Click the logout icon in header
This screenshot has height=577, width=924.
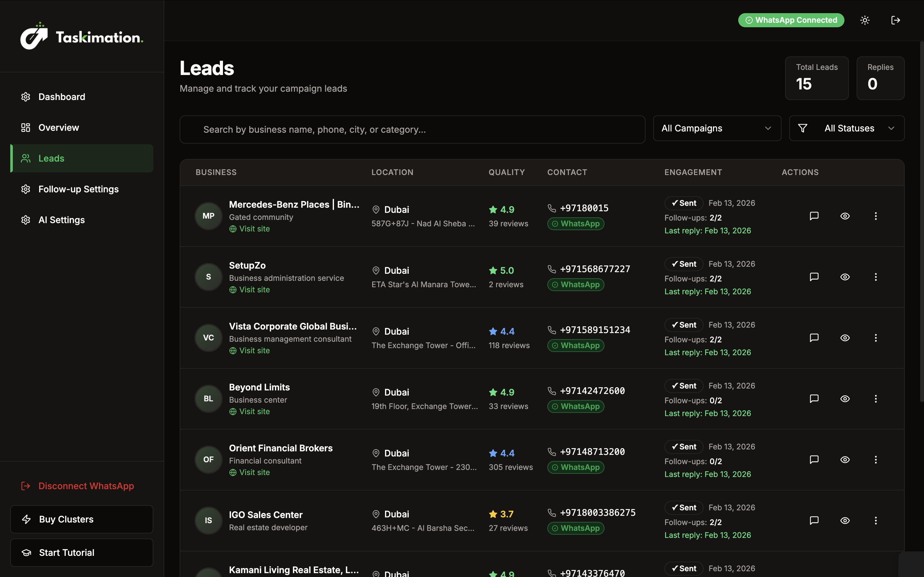click(895, 20)
